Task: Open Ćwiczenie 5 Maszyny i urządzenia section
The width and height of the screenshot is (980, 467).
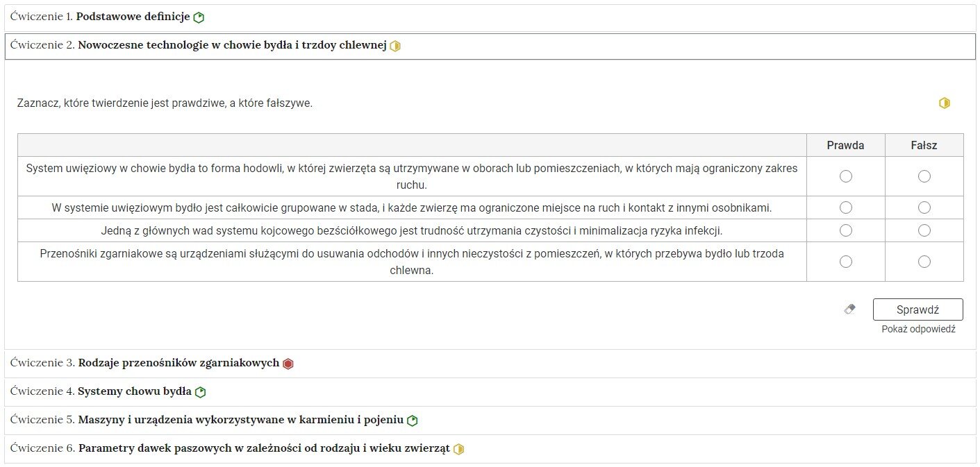Action: coord(490,421)
